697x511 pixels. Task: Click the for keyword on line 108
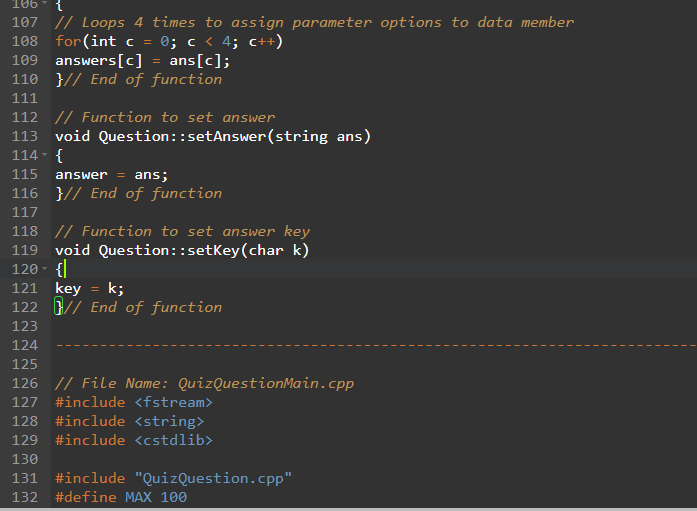coord(67,41)
